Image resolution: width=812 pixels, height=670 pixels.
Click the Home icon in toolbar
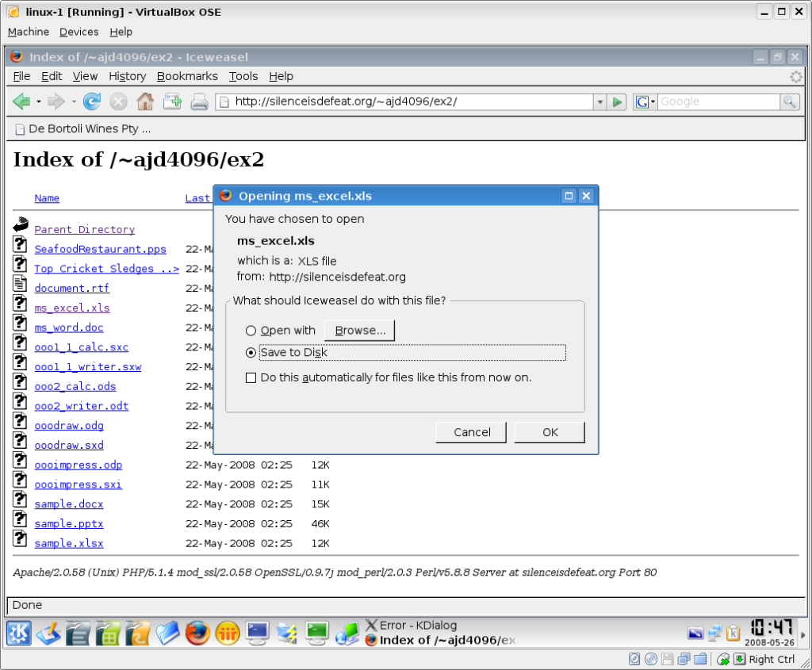144,101
